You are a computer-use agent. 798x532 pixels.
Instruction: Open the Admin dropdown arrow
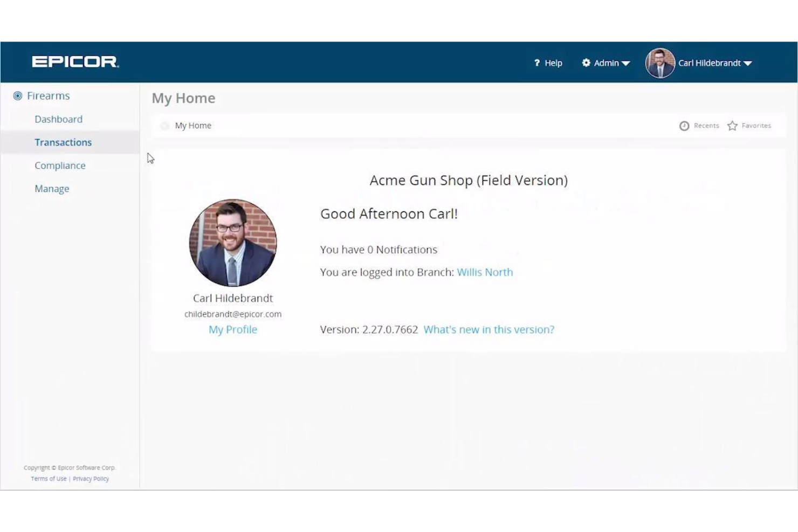pos(625,64)
